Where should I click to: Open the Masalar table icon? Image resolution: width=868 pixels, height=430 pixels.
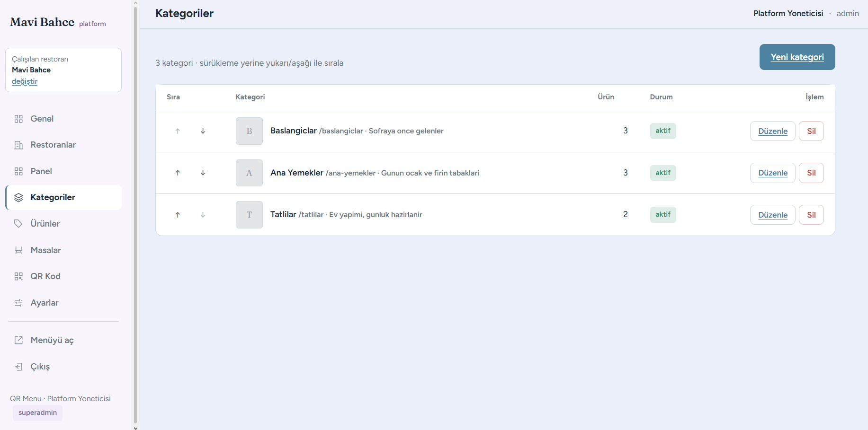18,250
